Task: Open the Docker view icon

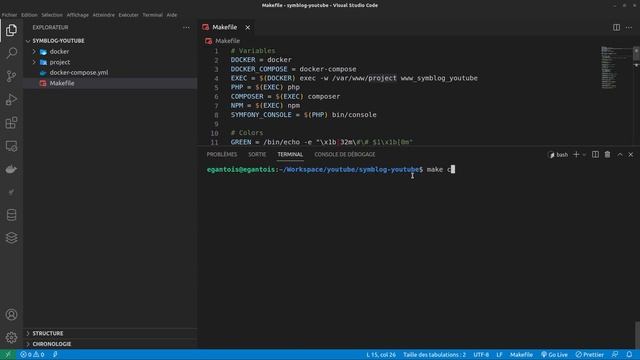Action: 11,169
